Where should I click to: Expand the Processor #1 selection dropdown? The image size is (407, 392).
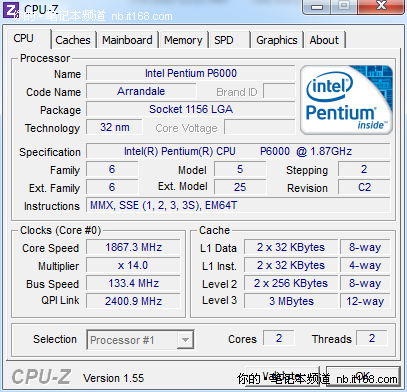(185, 340)
